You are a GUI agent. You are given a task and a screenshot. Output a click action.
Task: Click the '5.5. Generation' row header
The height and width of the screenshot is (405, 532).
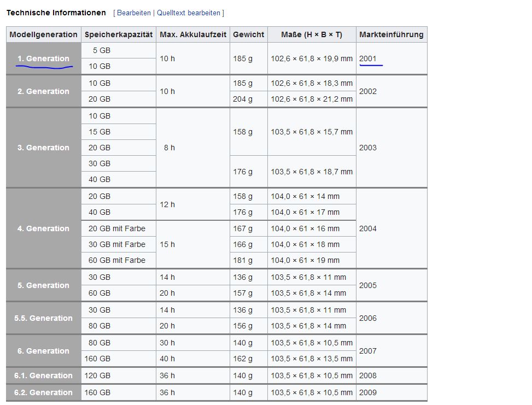pos(44,318)
